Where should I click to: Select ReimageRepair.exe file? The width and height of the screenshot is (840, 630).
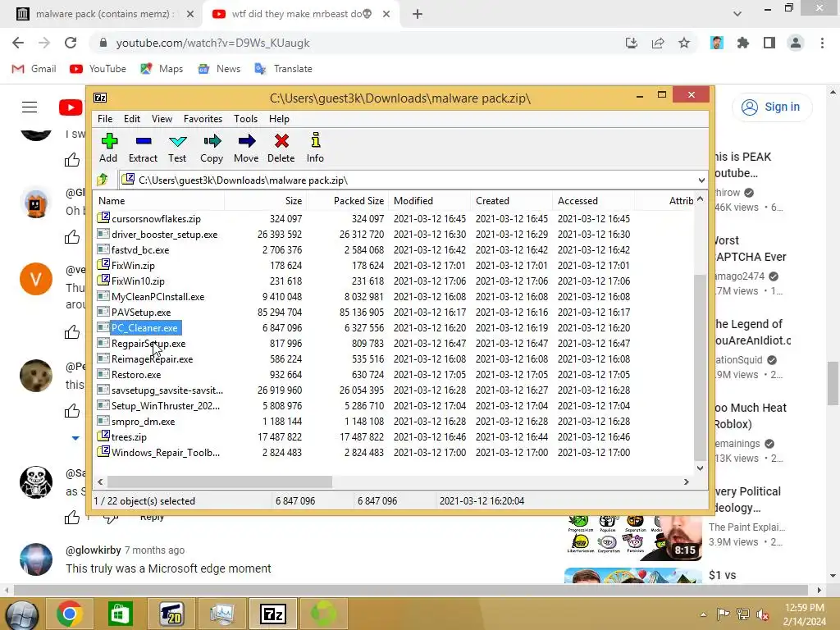pyautogui.click(x=152, y=359)
